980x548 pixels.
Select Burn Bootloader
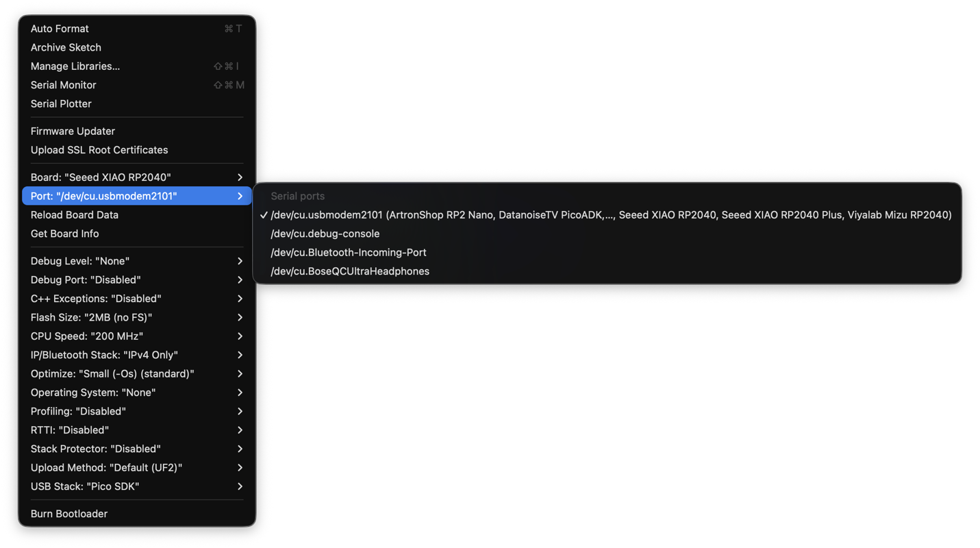[137, 514]
